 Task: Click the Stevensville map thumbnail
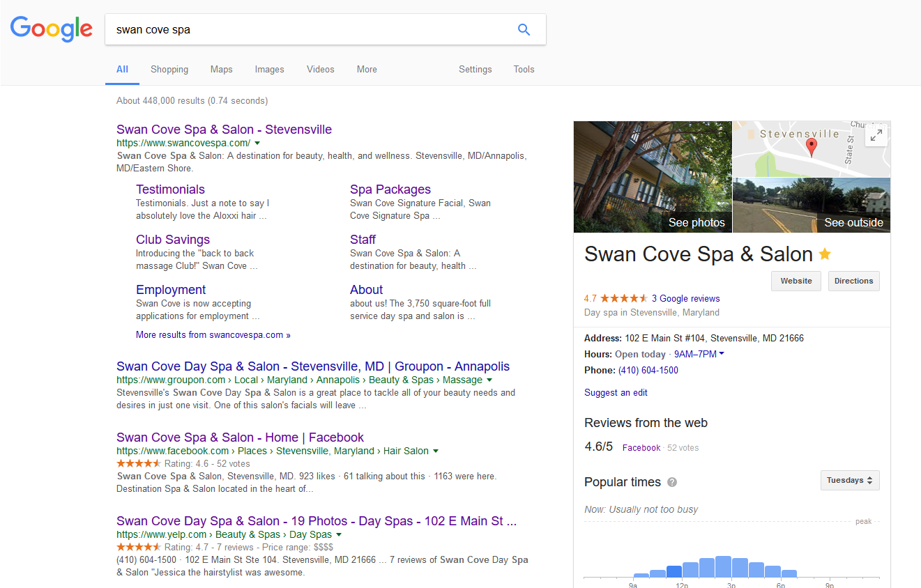click(x=812, y=149)
